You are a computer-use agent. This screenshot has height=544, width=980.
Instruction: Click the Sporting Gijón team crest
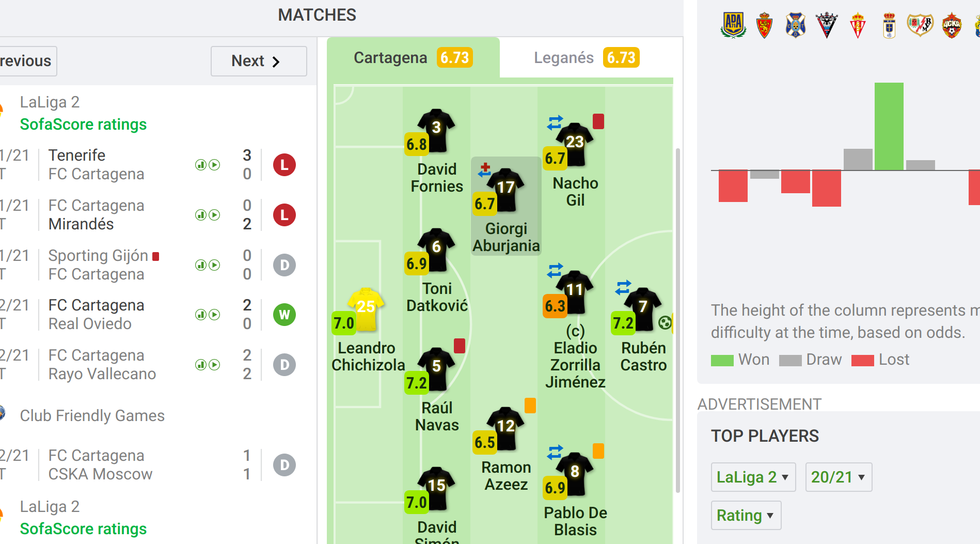tap(858, 25)
